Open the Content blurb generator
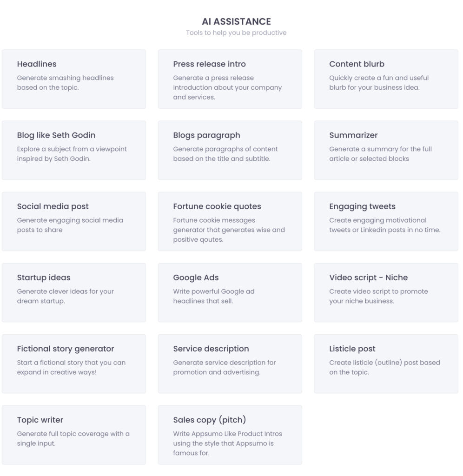Image resolution: width=463 pixels, height=476 pixels. point(387,79)
